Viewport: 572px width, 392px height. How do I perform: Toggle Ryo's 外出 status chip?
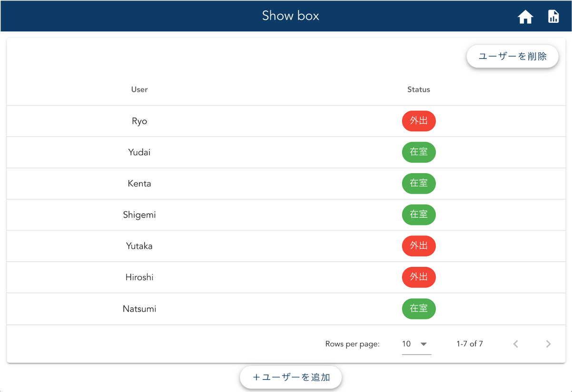(419, 121)
